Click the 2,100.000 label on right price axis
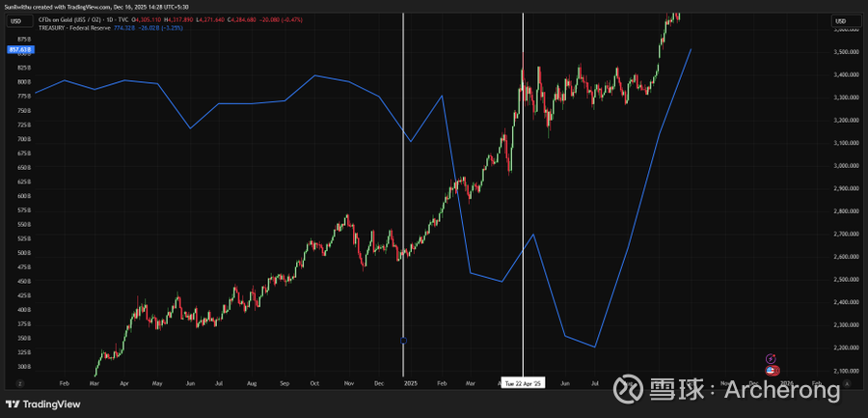The width and height of the screenshot is (868, 418). (845, 371)
